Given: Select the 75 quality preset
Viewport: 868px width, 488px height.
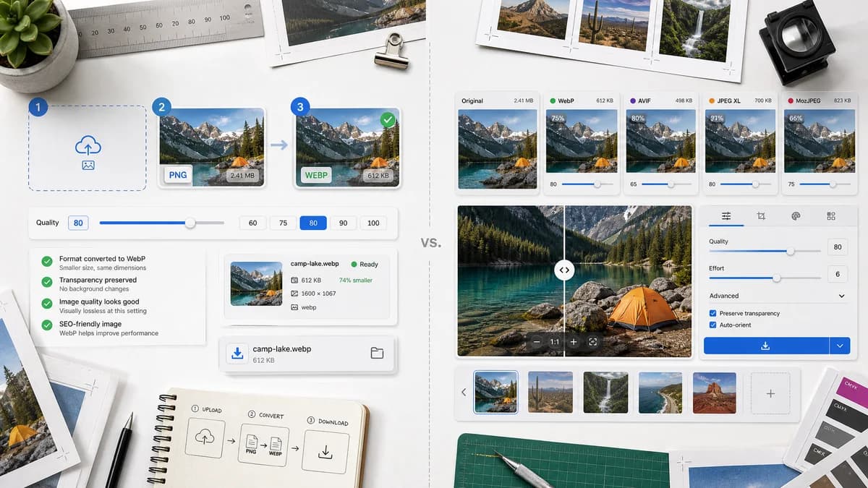Looking at the screenshot, I should pos(283,223).
